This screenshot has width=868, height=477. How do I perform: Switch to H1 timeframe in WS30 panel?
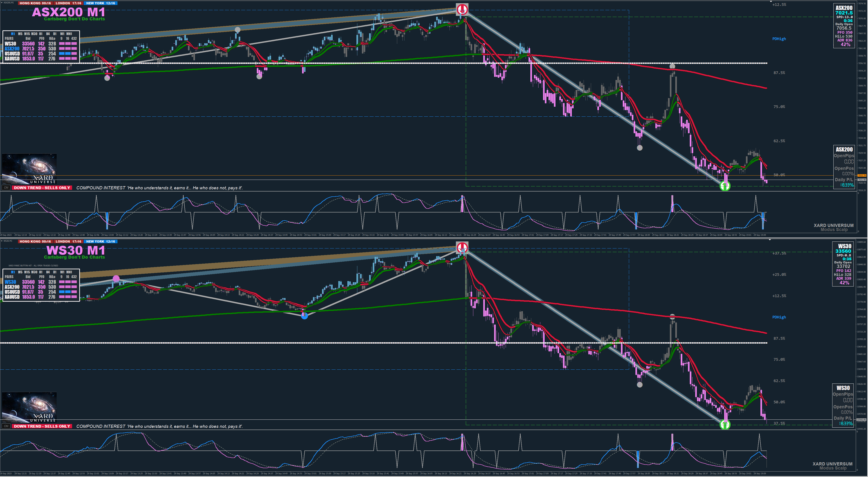[41, 272]
